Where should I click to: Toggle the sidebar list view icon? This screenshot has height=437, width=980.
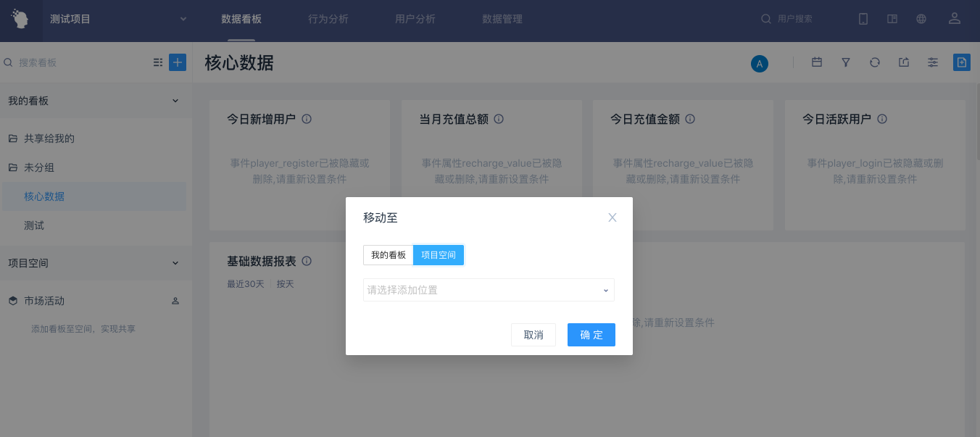click(158, 63)
